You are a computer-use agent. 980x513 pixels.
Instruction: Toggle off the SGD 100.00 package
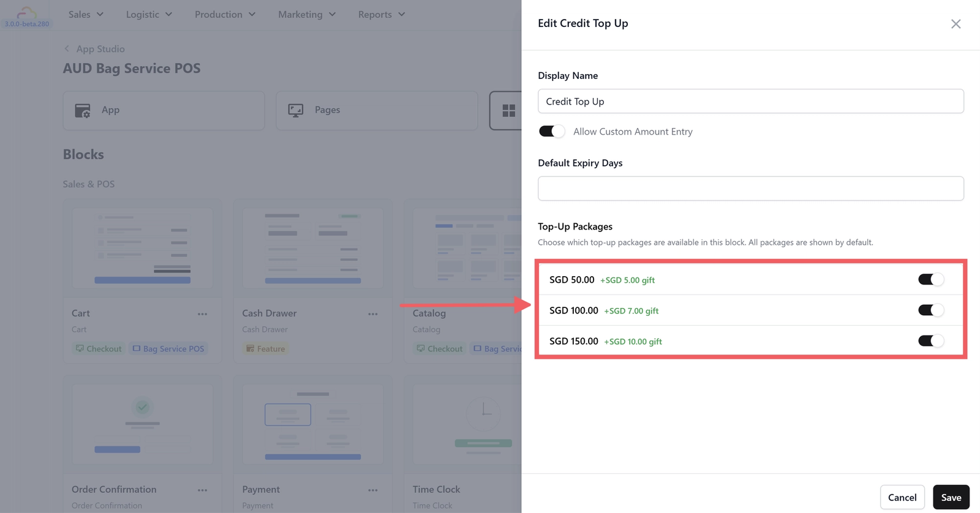pyautogui.click(x=930, y=310)
